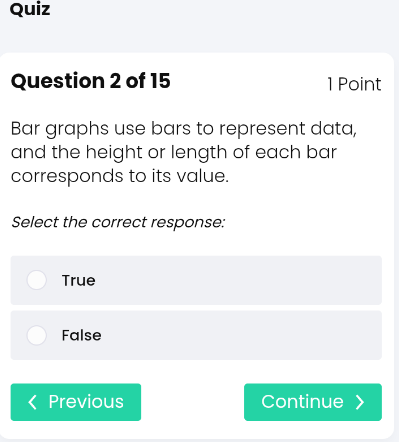399x442 pixels.
Task: Choose the True answer option row
Action: pos(196,280)
